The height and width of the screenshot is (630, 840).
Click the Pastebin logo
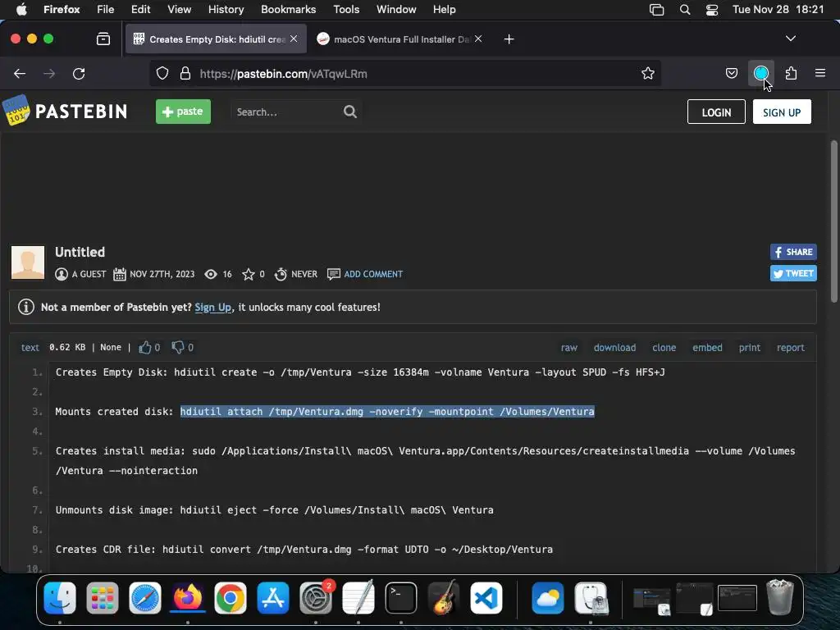65,111
